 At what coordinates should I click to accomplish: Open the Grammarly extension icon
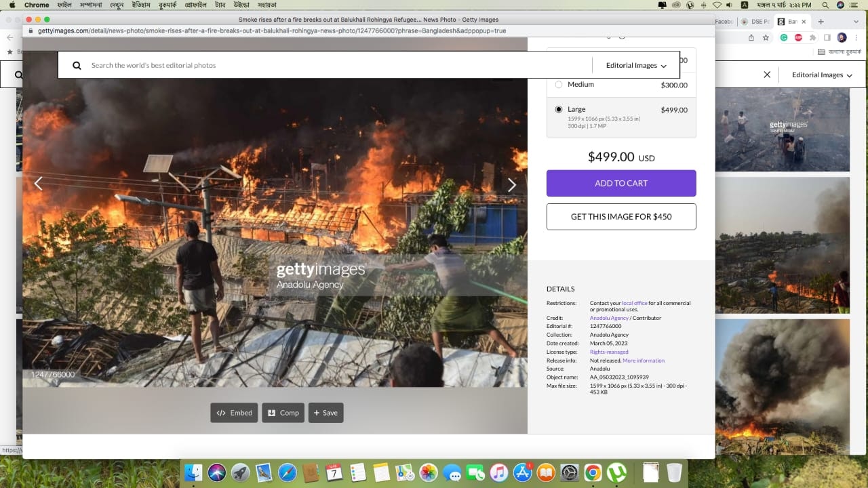[784, 38]
